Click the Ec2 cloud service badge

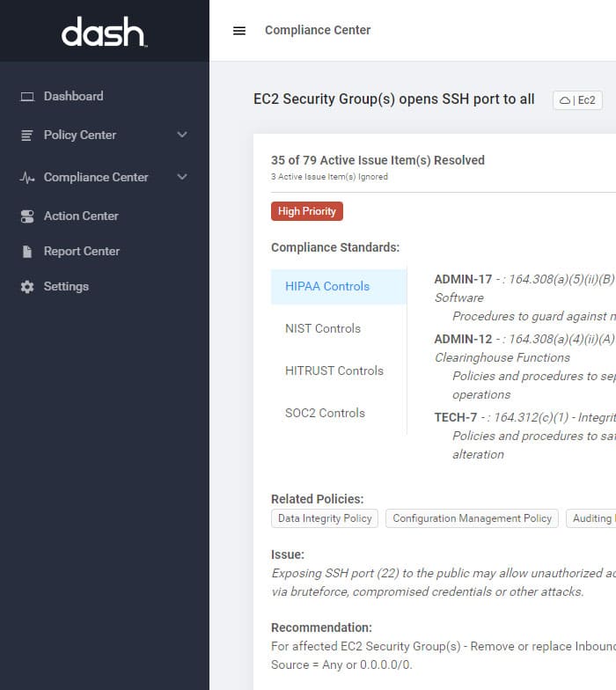coord(577,100)
